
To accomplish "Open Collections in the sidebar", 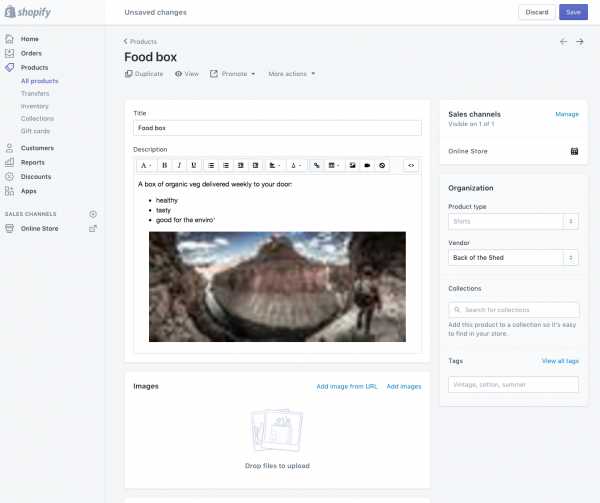I will click(37, 119).
